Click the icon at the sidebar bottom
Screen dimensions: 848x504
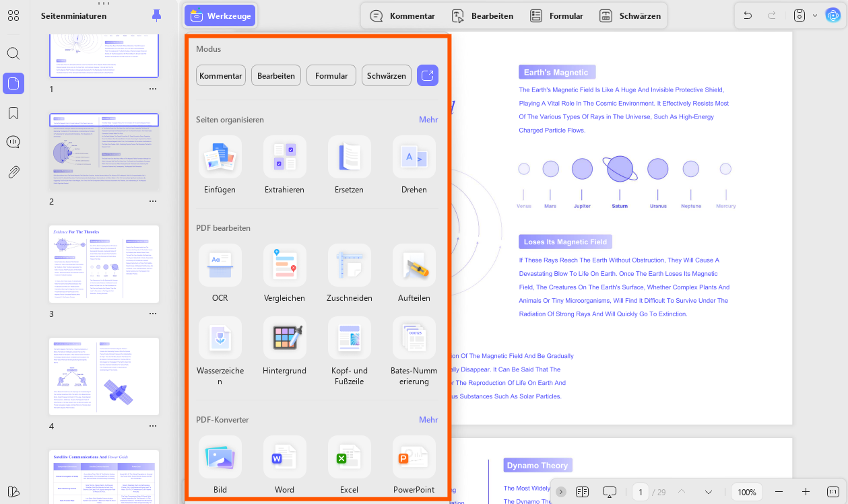(x=13, y=491)
